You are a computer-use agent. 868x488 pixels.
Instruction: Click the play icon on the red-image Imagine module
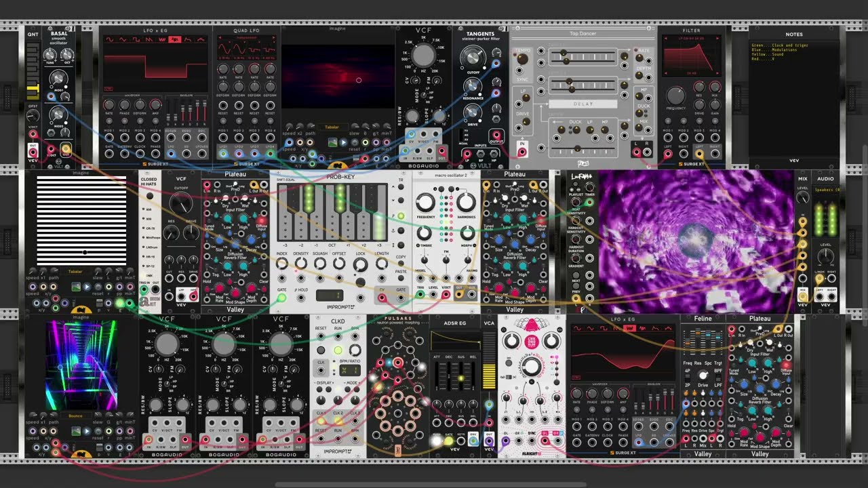click(x=344, y=142)
